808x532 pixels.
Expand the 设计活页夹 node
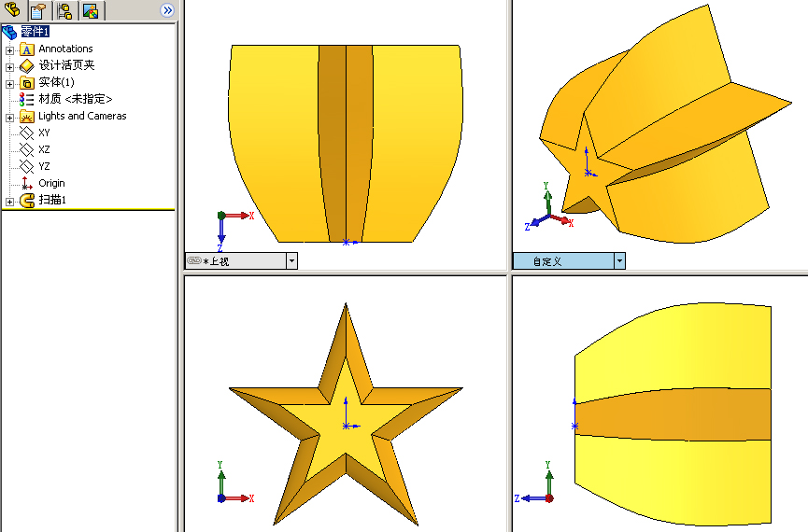pos(9,67)
